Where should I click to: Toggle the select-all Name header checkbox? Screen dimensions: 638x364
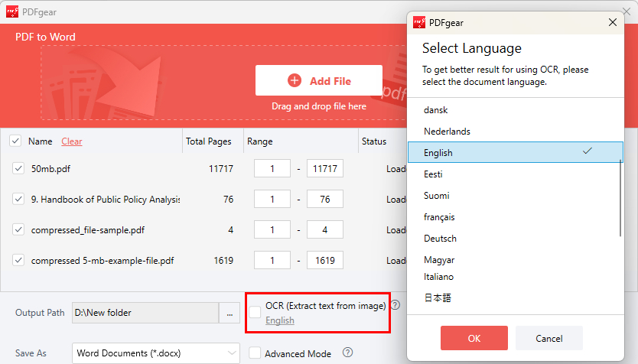point(15,141)
